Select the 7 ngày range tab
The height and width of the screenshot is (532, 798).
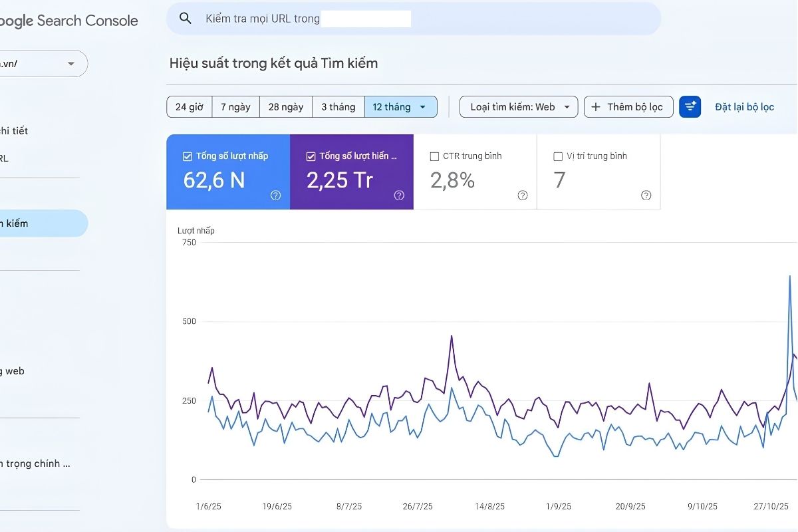(236, 106)
